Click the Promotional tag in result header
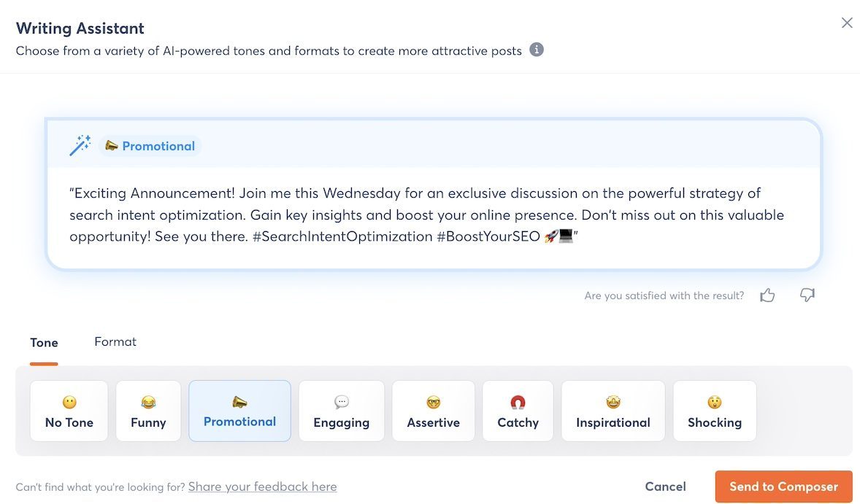This screenshot has width=860, height=504. click(x=150, y=146)
